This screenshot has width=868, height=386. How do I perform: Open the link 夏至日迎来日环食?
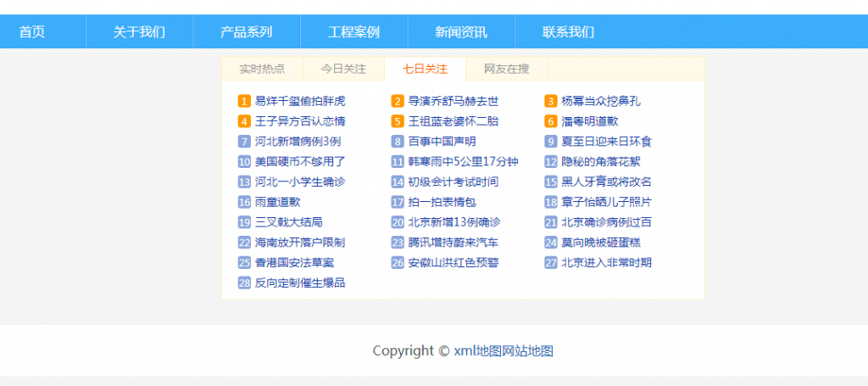607,141
